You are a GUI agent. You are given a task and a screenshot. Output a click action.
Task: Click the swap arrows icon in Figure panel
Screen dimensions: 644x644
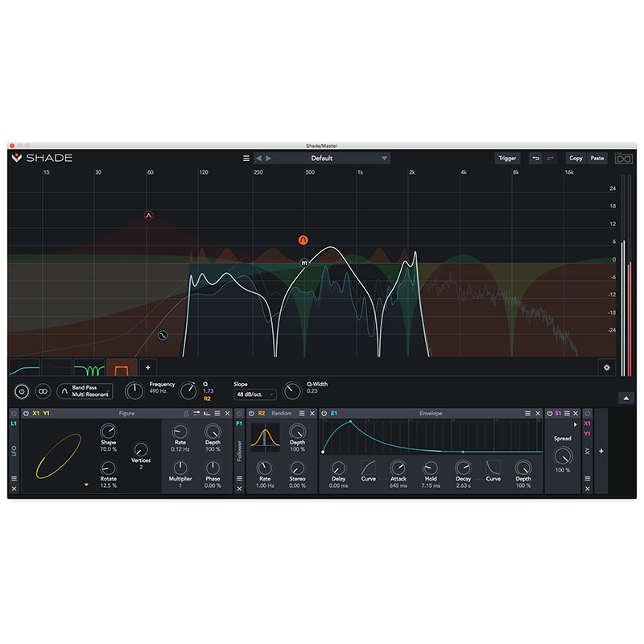point(196,414)
